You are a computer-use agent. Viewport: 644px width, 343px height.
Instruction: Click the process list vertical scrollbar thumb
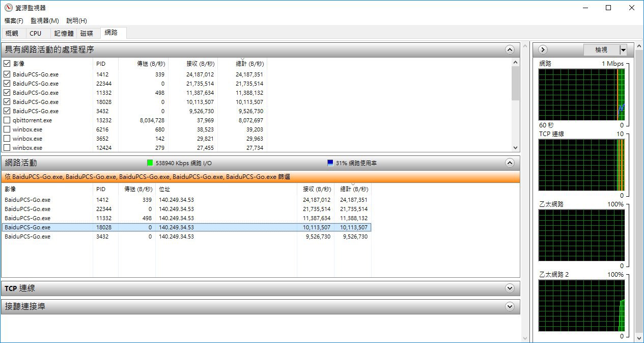(515, 83)
